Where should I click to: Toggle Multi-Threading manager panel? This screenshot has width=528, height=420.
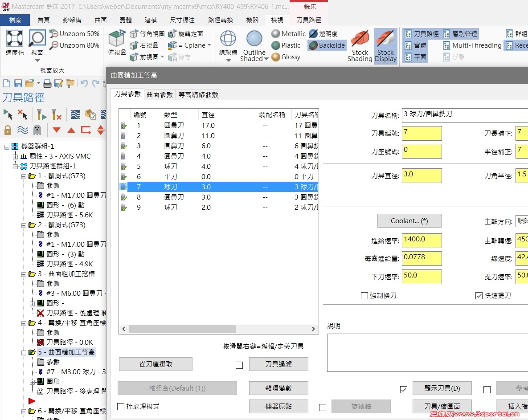472,45
